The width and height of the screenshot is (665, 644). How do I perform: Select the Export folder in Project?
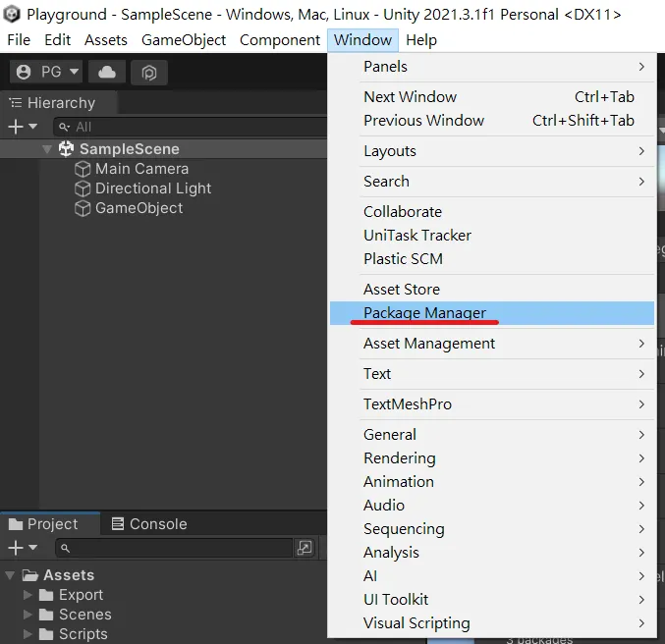pos(81,595)
